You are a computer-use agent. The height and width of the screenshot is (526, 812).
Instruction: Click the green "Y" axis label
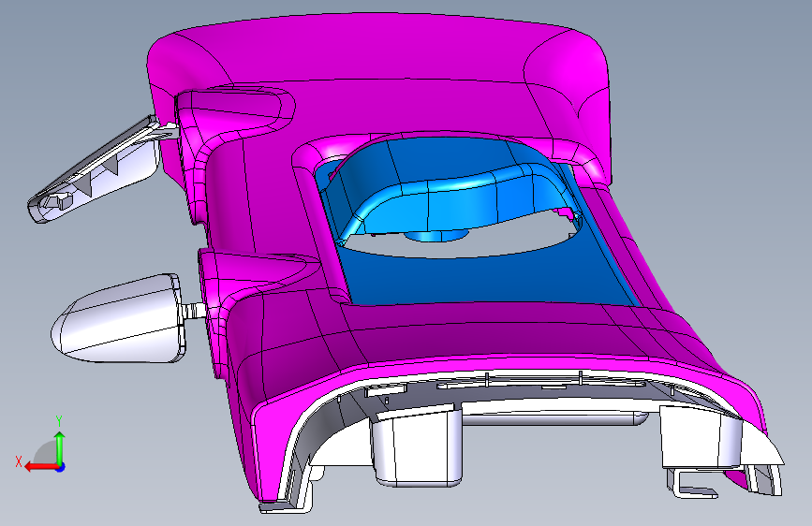click(59, 422)
